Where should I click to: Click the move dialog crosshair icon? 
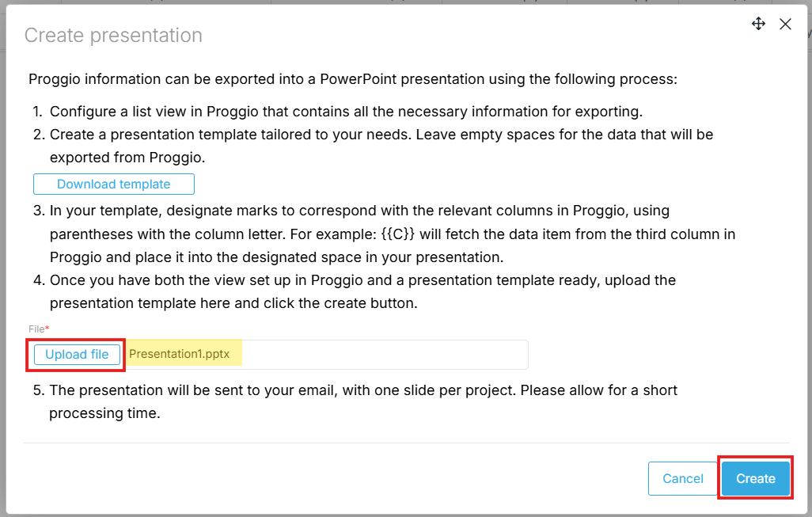[759, 24]
